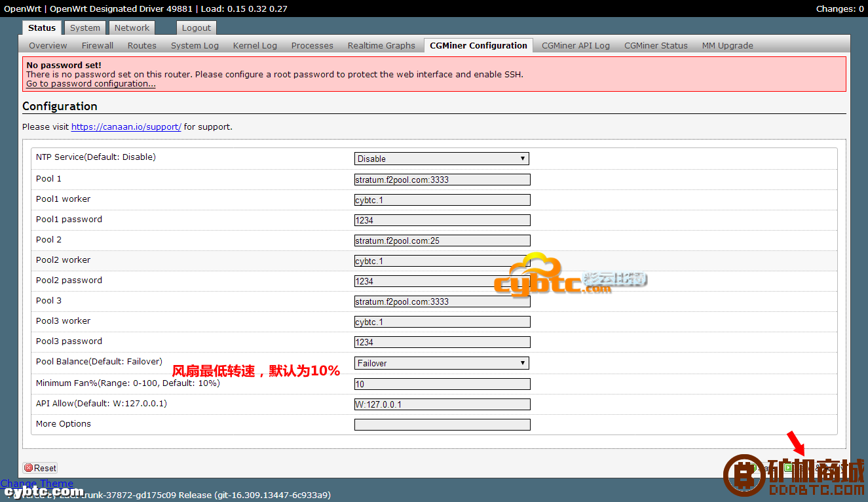868x502 pixels.
Task: Focus the Pool3 password field
Action: tap(442, 342)
